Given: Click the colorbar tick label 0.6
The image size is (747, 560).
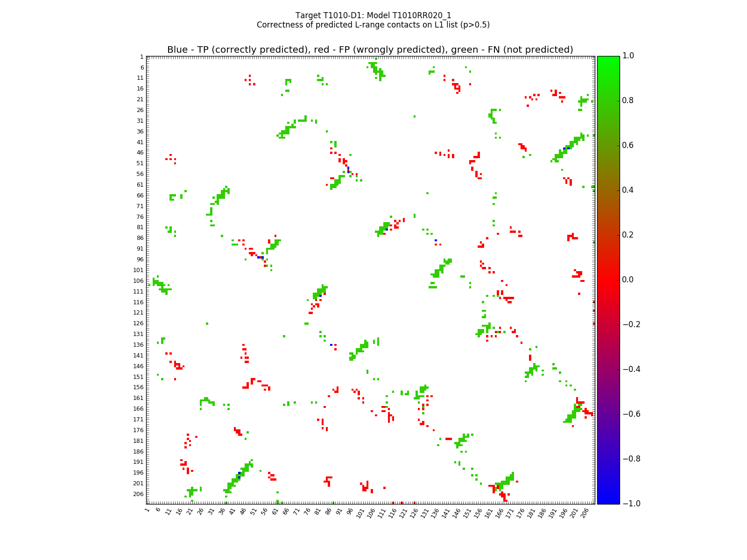Looking at the screenshot, I should [629, 146].
